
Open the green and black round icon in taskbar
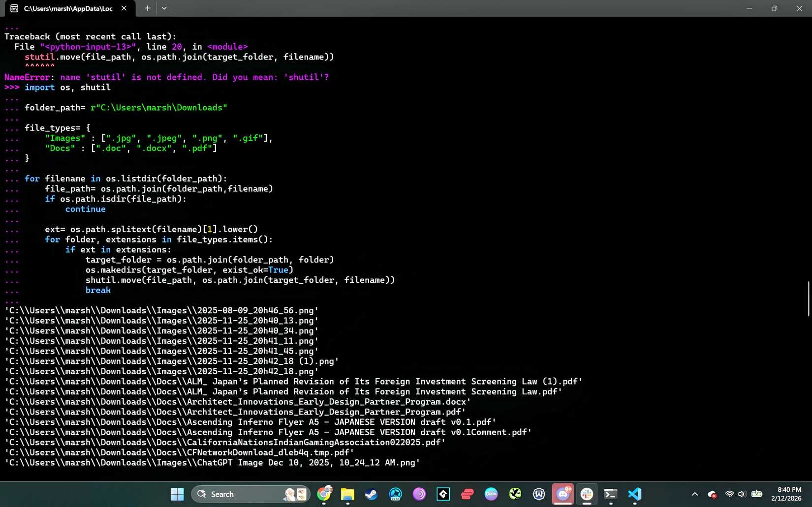click(515, 494)
